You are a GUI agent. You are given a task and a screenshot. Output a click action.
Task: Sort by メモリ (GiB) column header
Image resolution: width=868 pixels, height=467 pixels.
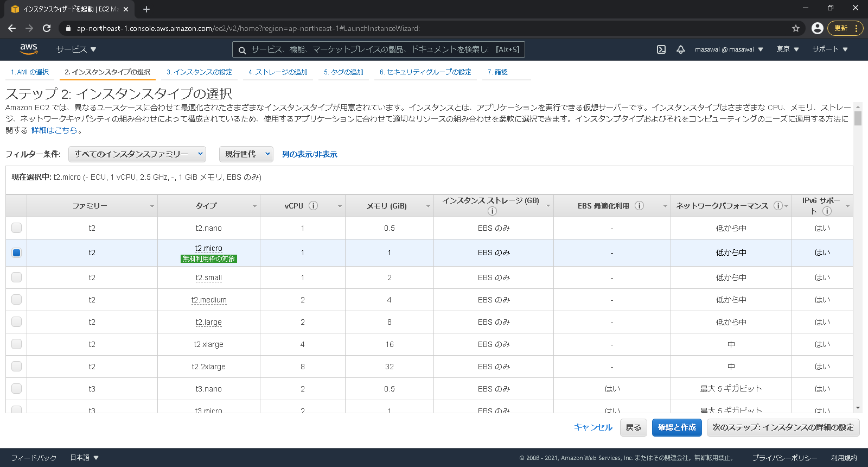point(390,206)
